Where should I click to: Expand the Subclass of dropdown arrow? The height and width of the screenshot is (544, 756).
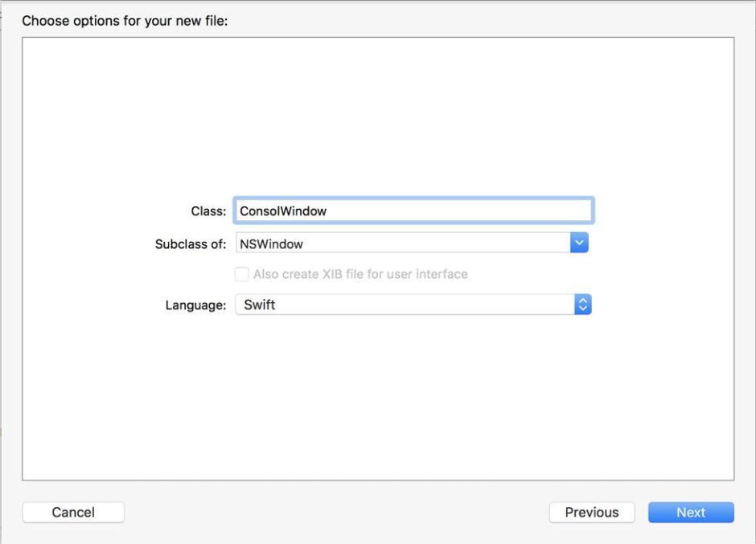point(579,243)
